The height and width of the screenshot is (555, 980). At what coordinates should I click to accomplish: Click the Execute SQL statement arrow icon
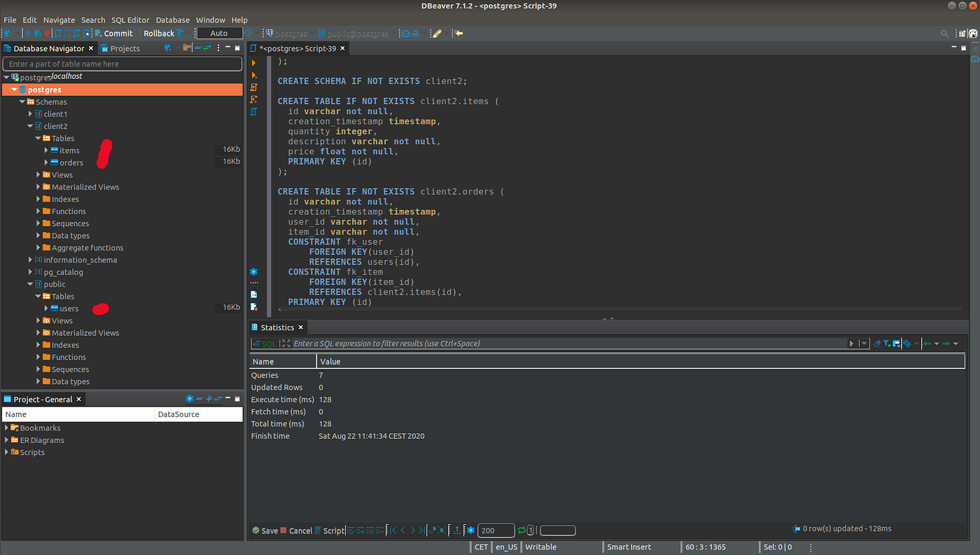tap(253, 63)
